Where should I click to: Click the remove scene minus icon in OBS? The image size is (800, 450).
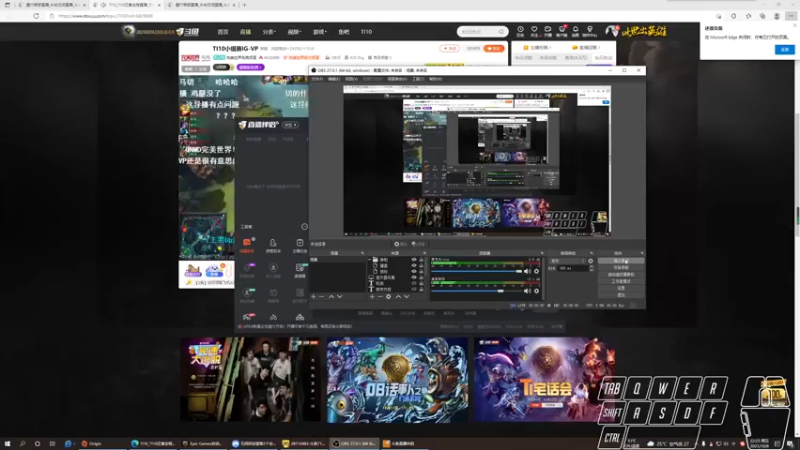(321, 296)
